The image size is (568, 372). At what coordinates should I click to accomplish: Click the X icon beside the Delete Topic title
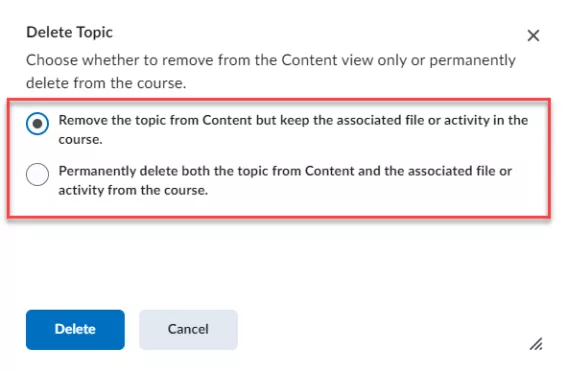pos(533,35)
